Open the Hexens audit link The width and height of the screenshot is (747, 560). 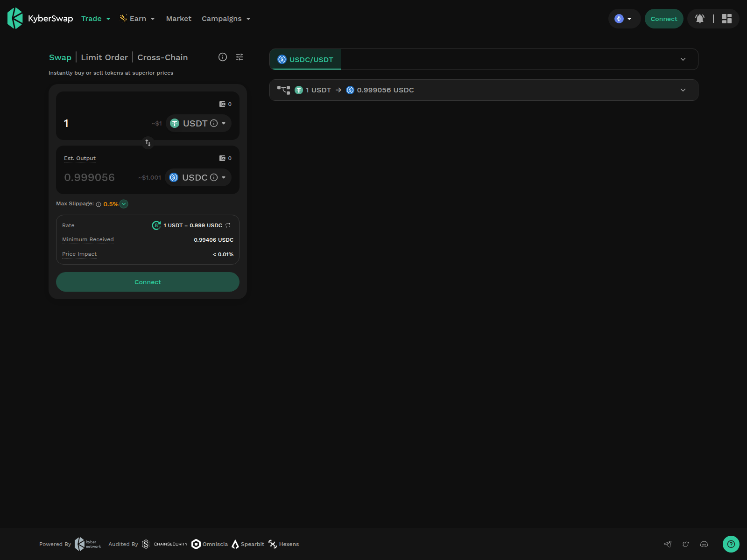coord(283,544)
